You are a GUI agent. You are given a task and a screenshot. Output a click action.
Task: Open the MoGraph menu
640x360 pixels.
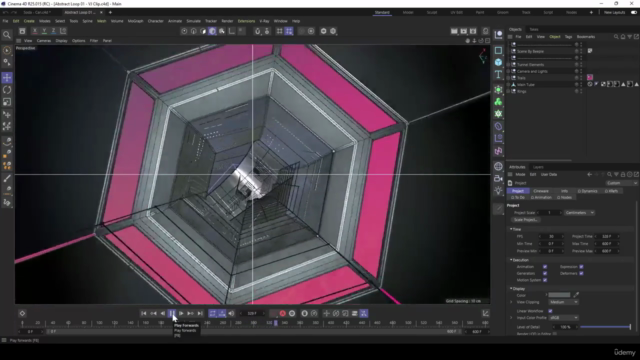(x=136, y=21)
